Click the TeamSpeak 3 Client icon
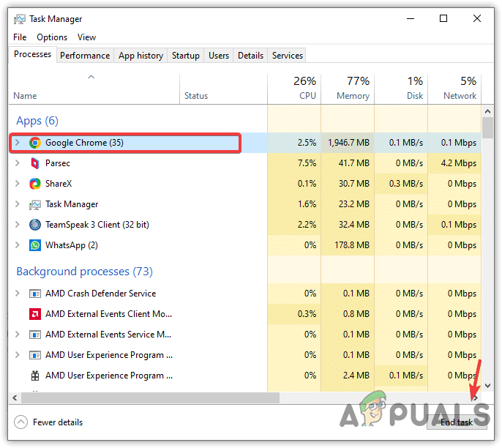Screen dimensions: 502x448 click(x=35, y=225)
